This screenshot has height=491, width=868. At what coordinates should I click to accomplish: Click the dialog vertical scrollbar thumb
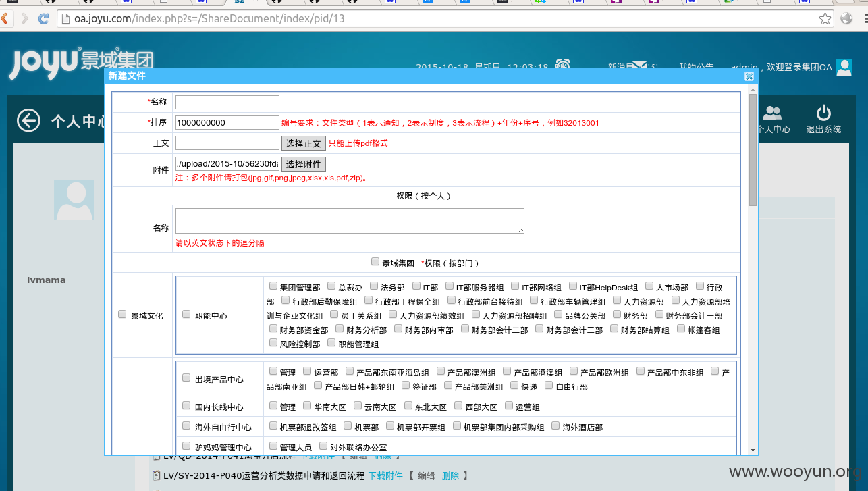pyautogui.click(x=753, y=150)
